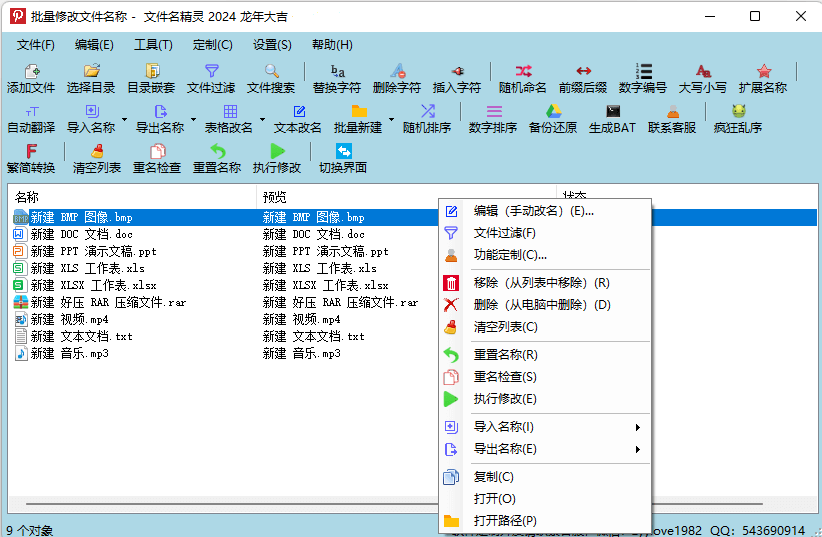Screen dimensions: 822x537
Task: Click the 随机命名 random naming icon
Action: pos(523,78)
